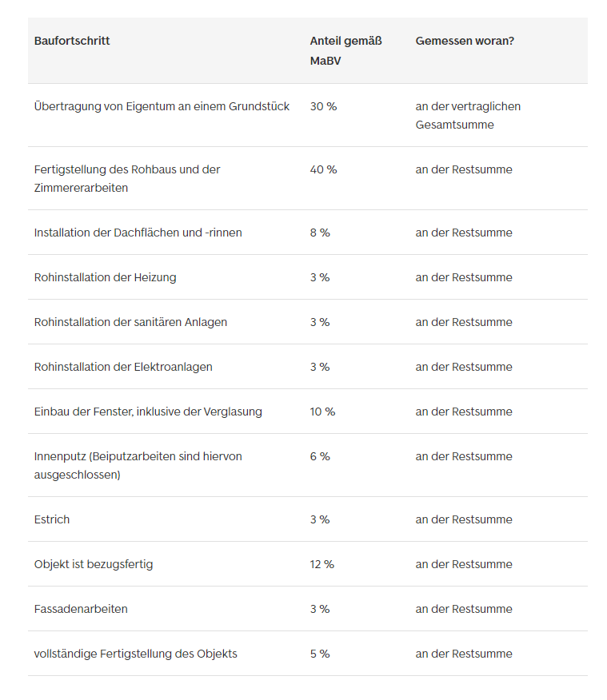Click the 10 % share value
This screenshot has height=700, width=607.
[322, 412]
